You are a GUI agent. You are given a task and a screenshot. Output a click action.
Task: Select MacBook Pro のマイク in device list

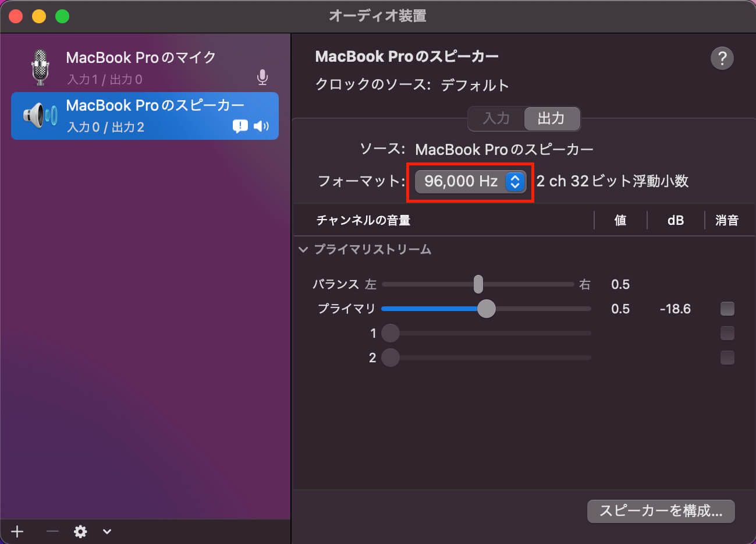[145, 68]
